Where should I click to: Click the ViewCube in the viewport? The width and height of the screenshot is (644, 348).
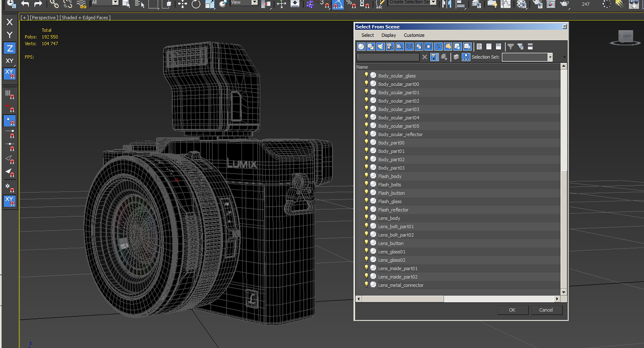point(626,37)
